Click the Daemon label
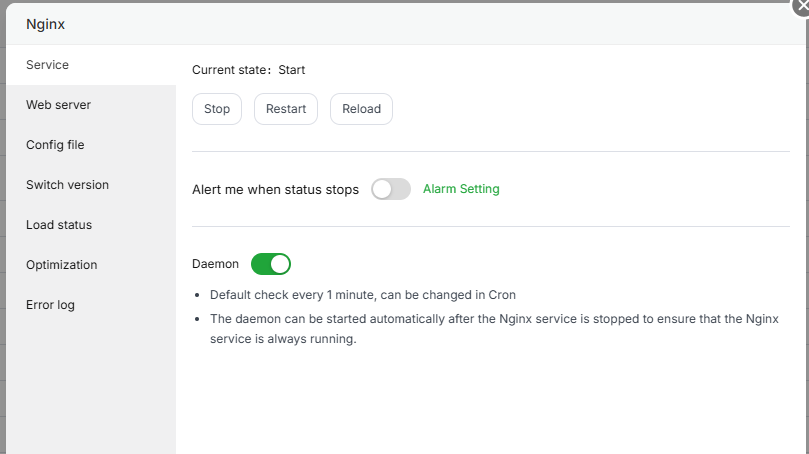Viewport: 809px width, 454px height. (x=215, y=264)
